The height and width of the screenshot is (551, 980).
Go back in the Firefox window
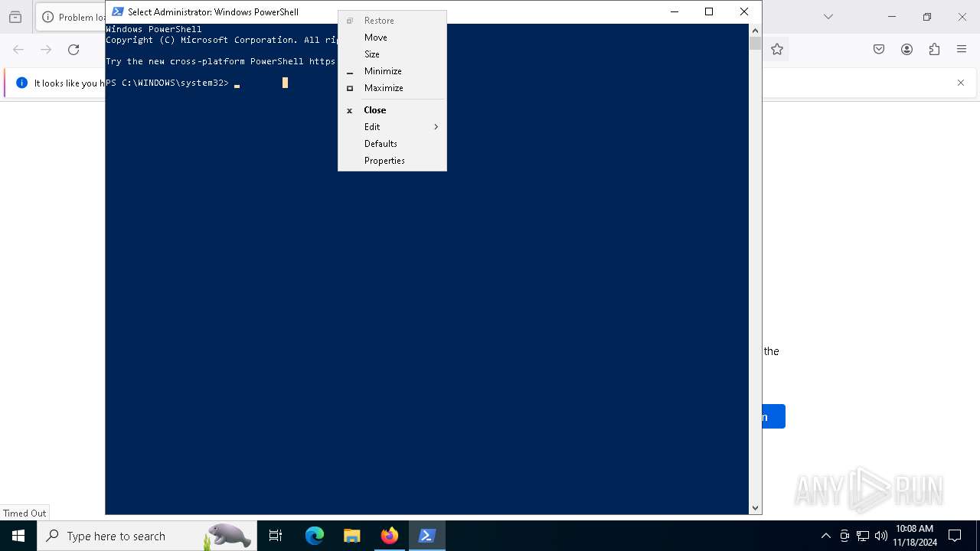[18, 50]
